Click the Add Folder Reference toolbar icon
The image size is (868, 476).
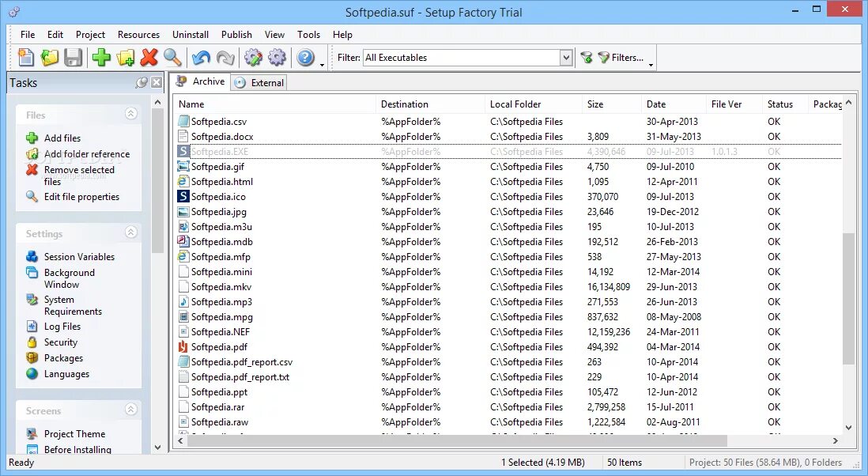coord(126,58)
